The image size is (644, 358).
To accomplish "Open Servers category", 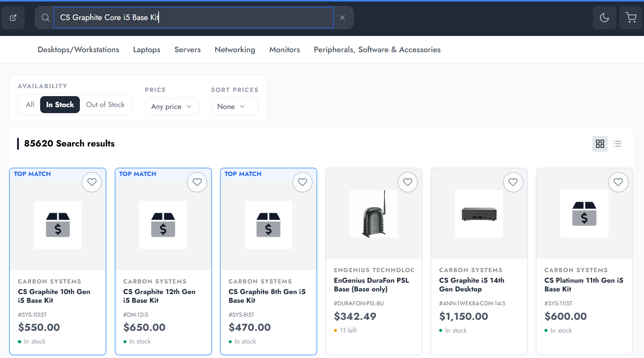I will click(187, 50).
